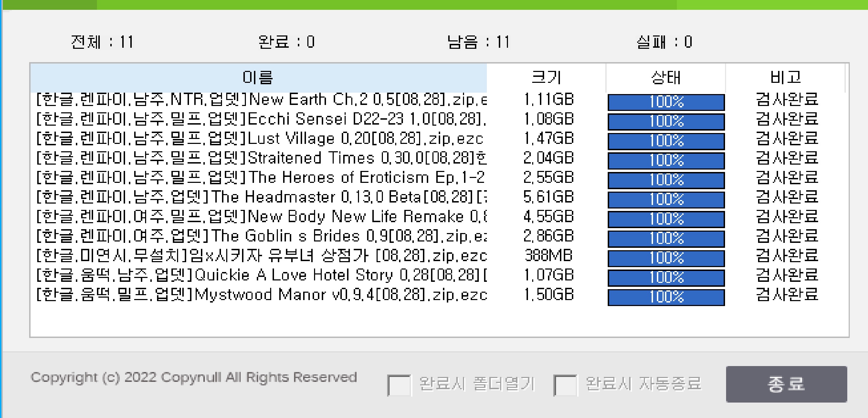Click the 100% progress bar for 5.61GB file
The width and height of the screenshot is (868, 418).
click(666, 199)
